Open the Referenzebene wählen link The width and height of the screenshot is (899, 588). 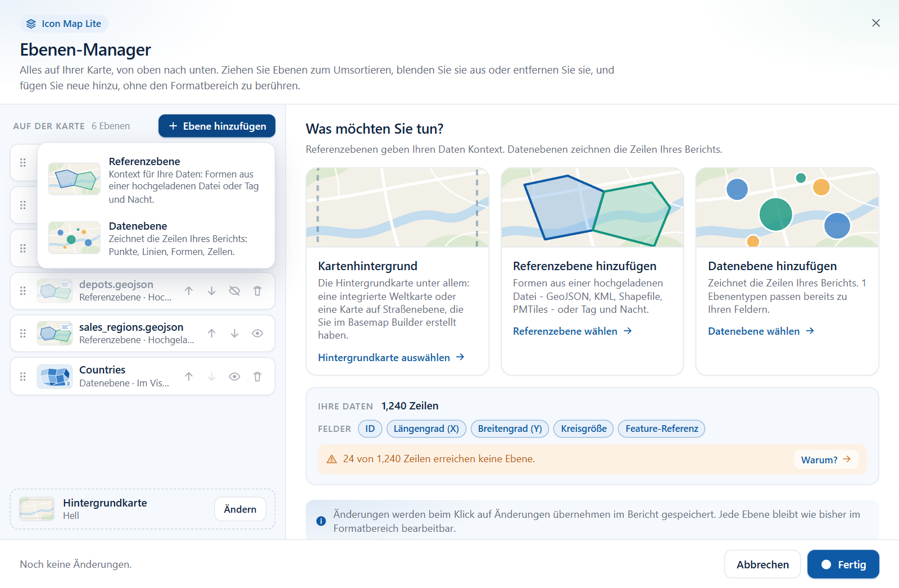pos(573,331)
